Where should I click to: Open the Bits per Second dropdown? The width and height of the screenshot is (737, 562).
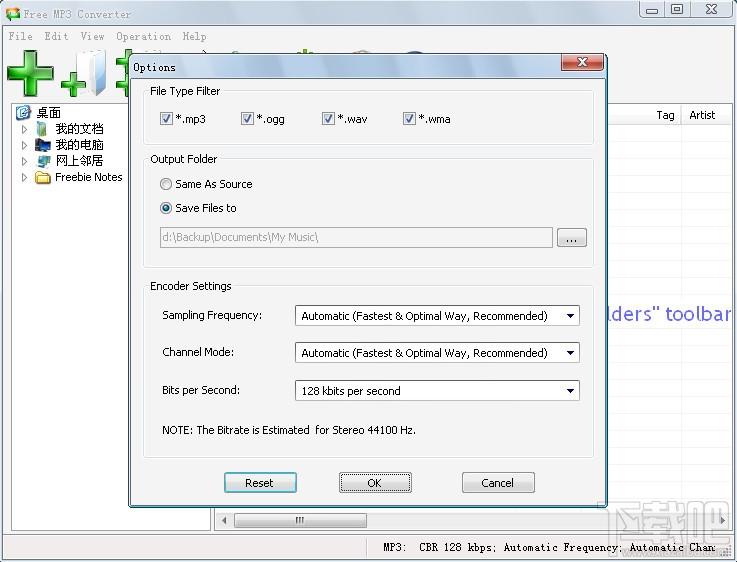[437, 390]
